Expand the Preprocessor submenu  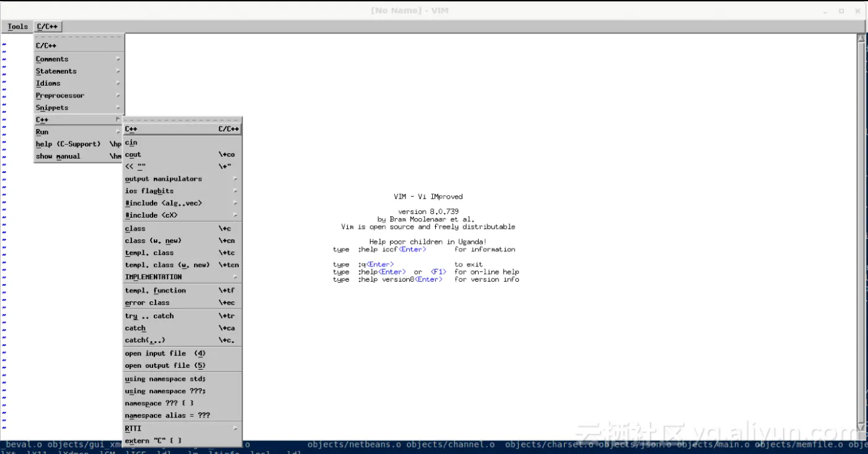coord(79,96)
